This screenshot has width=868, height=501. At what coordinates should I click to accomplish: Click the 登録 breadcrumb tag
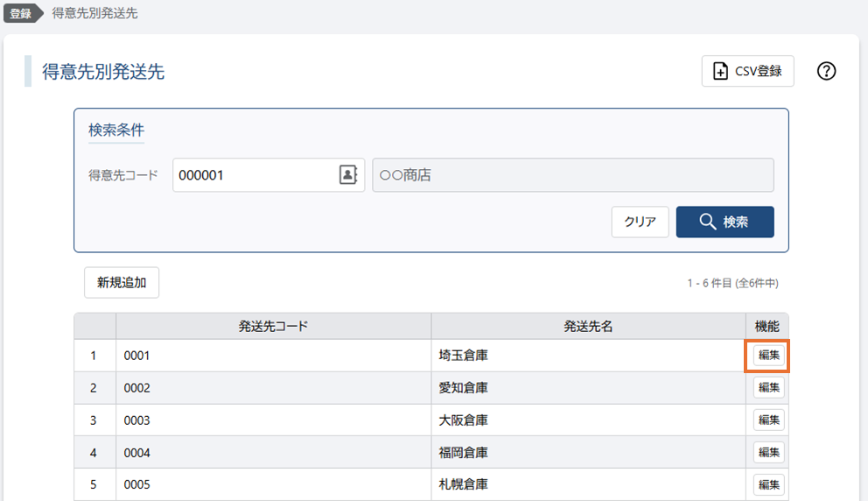(22, 13)
